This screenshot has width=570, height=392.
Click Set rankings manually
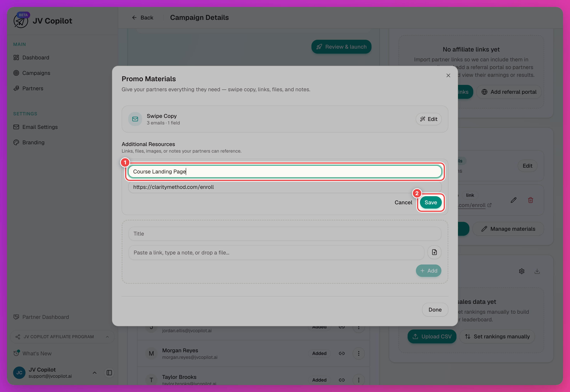497,336
